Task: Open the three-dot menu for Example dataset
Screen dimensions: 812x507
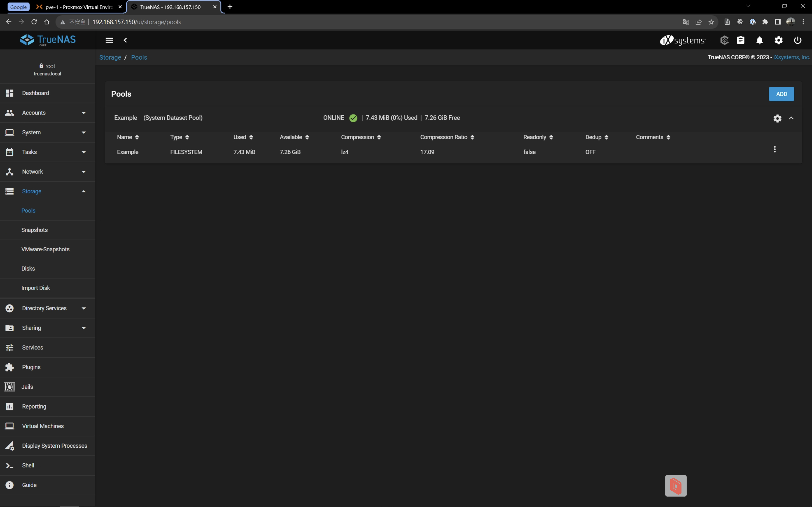Action: tap(774, 149)
